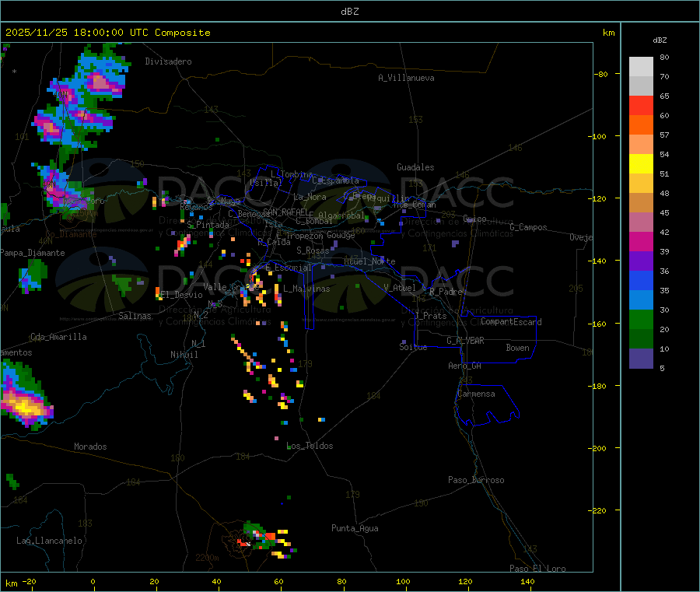The width and height of the screenshot is (700, 592).
Task: Click the L_Malvinas location label
Action: click(306, 289)
